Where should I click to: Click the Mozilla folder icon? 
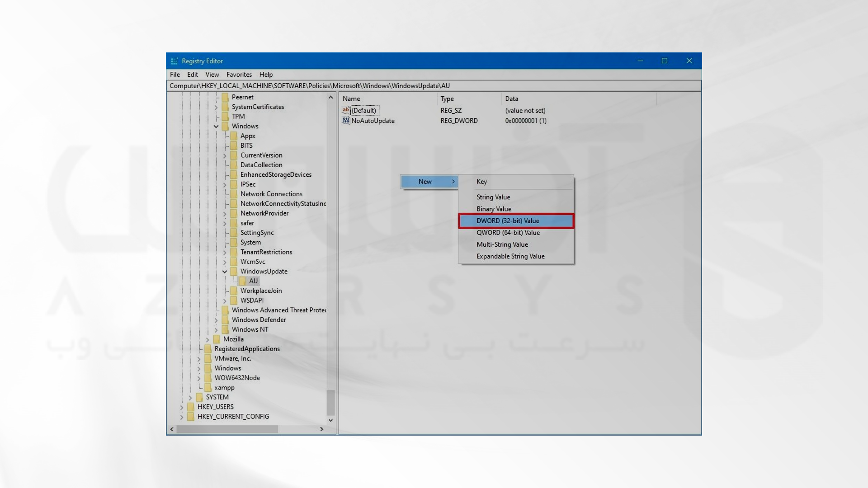[217, 339]
